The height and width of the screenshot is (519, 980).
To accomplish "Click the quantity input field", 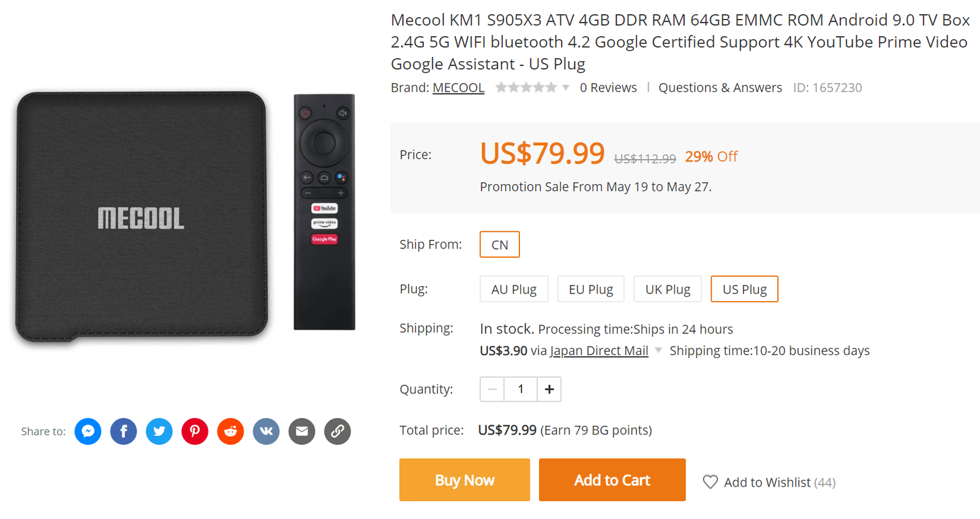I will tap(521, 389).
